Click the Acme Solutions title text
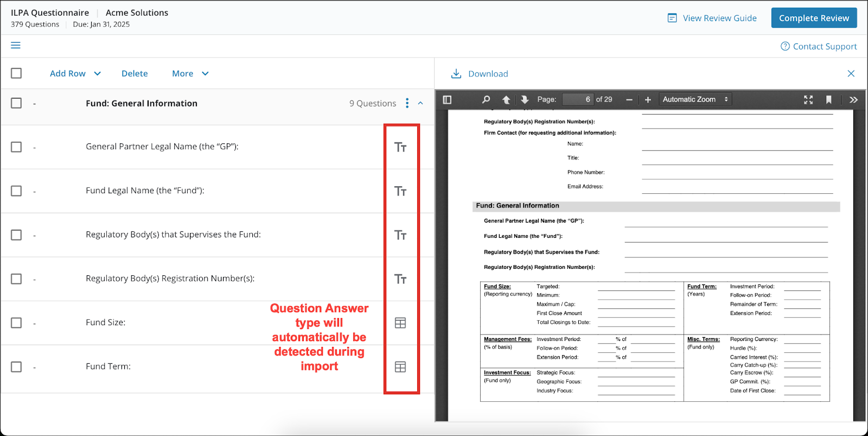868x436 pixels. click(137, 12)
